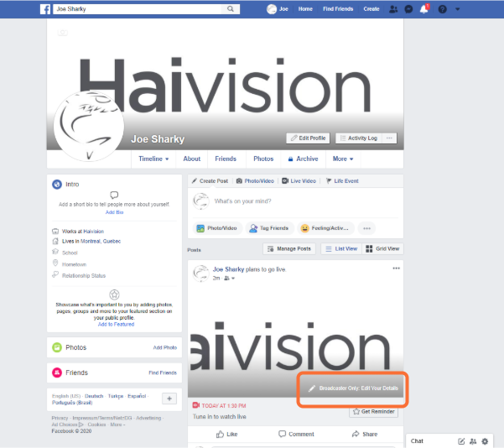Click the new message icon in Chat

(461, 440)
